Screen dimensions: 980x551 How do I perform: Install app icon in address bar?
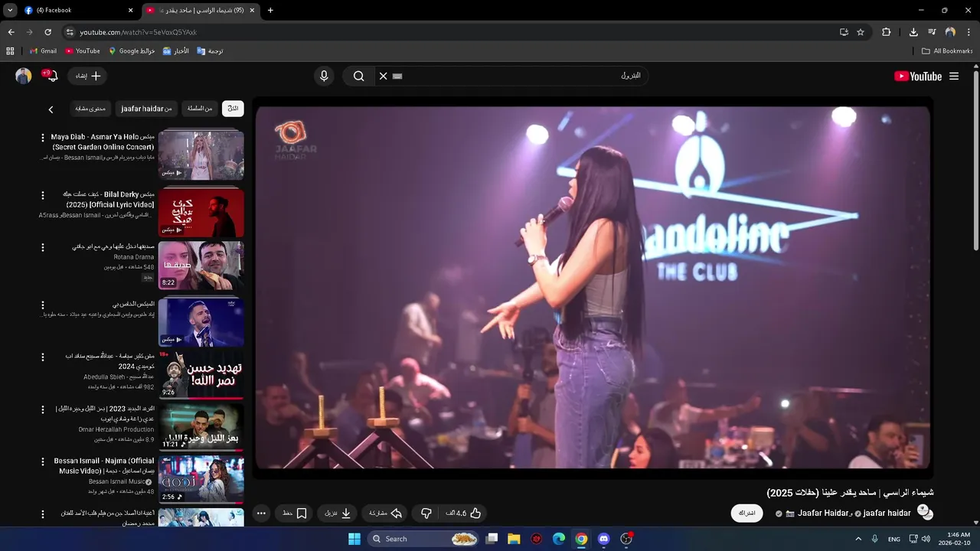(844, 32)
